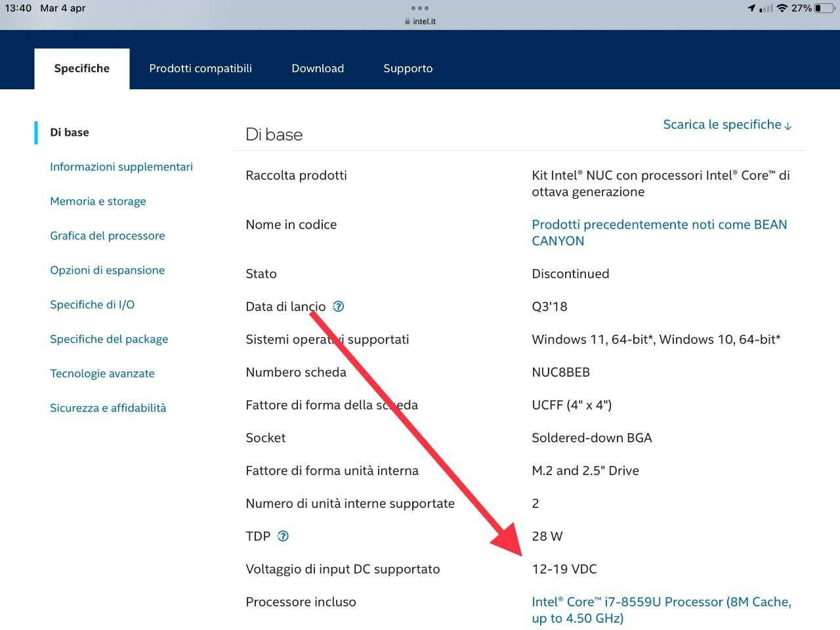Click Scarica le specifiche download link
Viewport: 840px width, 630px height.
point(728,125)
